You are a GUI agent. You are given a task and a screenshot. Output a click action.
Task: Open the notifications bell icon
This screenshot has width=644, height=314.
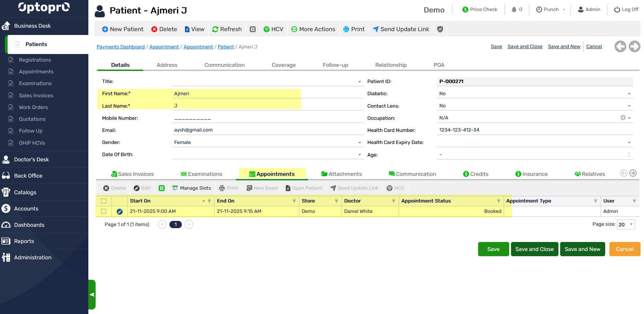(514, 9)
